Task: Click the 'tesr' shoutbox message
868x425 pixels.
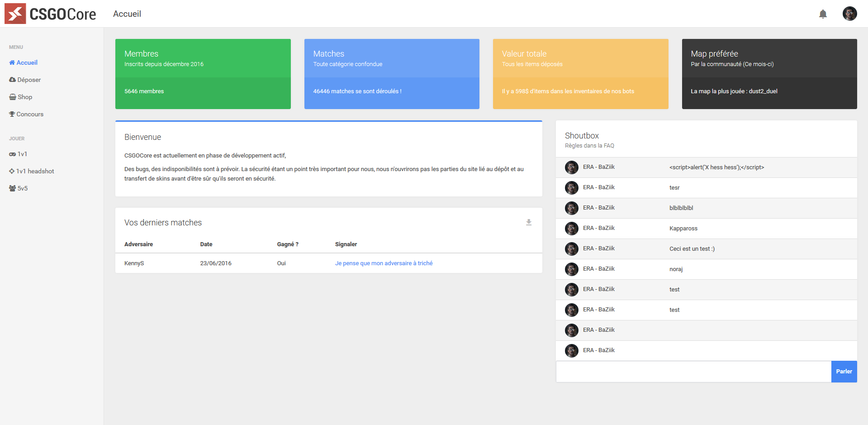Action: pos(674,188)
